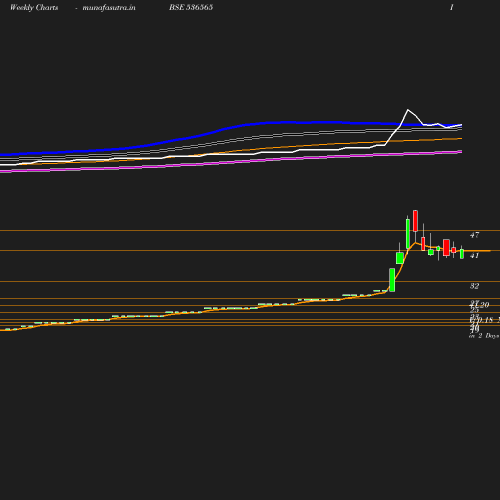This screenshot has height=500, width=500.
Task: Click the peak of the white indicator line
Action: [408, 110]
